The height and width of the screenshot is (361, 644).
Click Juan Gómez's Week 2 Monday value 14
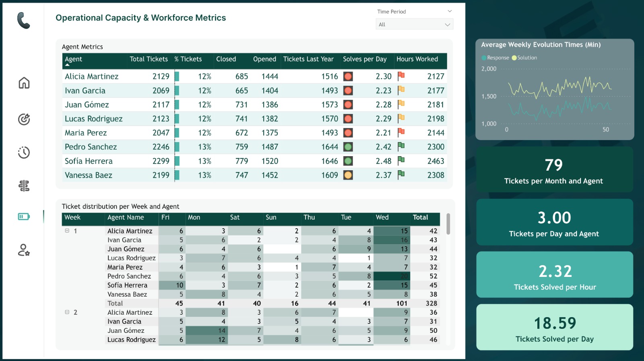pos(221,330)
